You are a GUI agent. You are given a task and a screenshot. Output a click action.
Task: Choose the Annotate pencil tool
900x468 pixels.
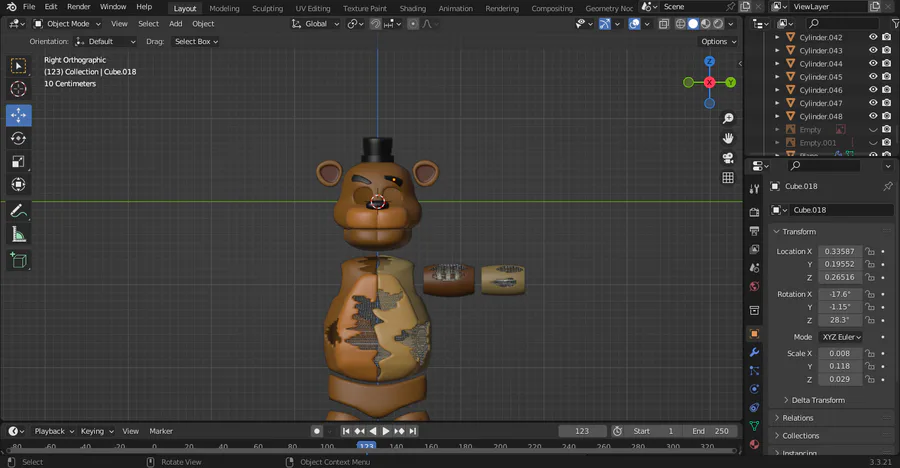tap(19, 211)
